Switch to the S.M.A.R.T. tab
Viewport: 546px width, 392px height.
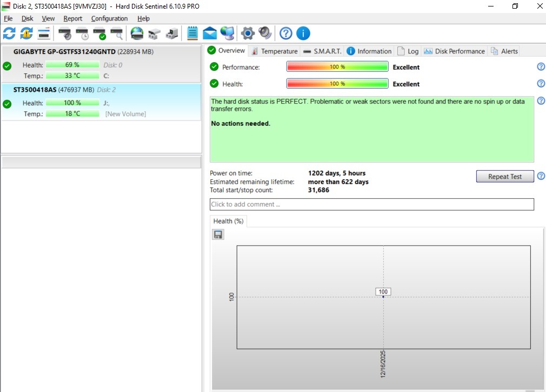point(322,51)
